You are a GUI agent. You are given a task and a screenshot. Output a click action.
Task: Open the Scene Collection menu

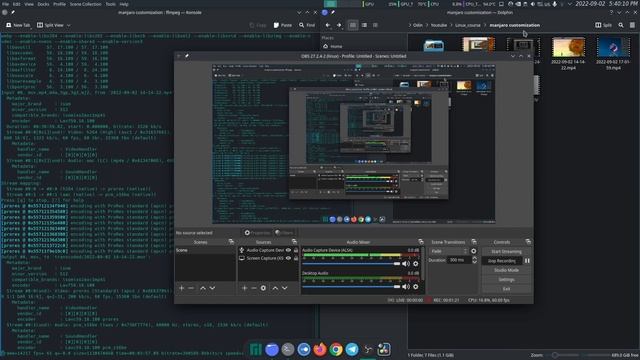pos(85,4)
